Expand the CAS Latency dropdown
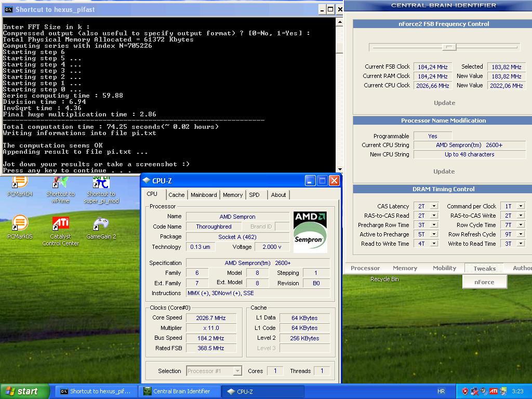532x399 pixels. coord(434,206)
